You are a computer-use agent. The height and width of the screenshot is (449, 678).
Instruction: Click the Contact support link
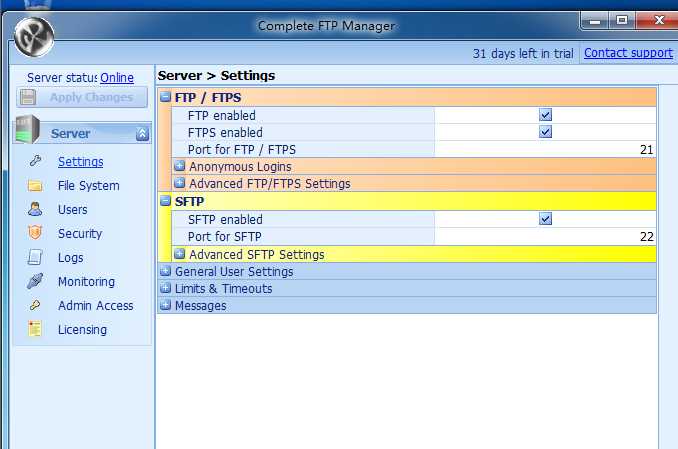click(x=628, y=53)
